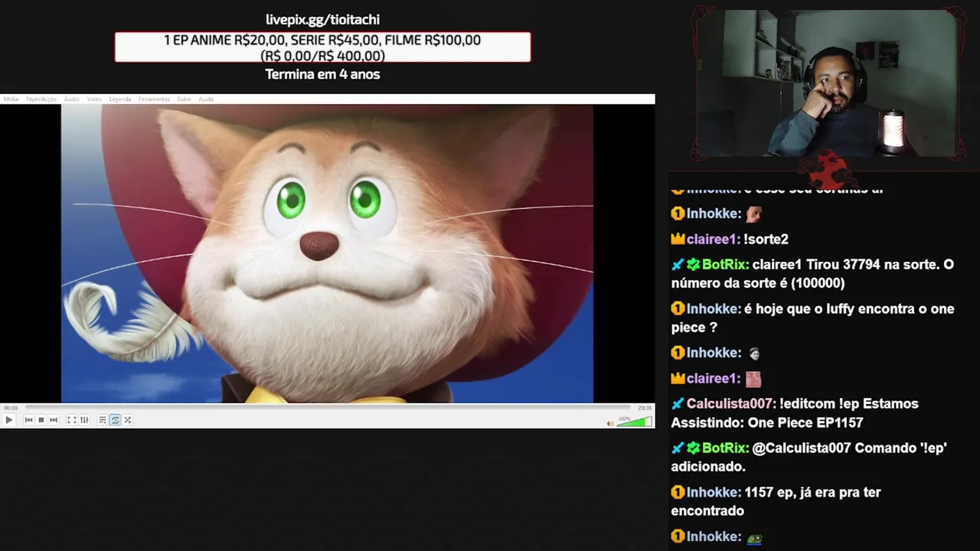The image size is (980, 551).
Task: Skip to next media item
Action: [54, 419]
